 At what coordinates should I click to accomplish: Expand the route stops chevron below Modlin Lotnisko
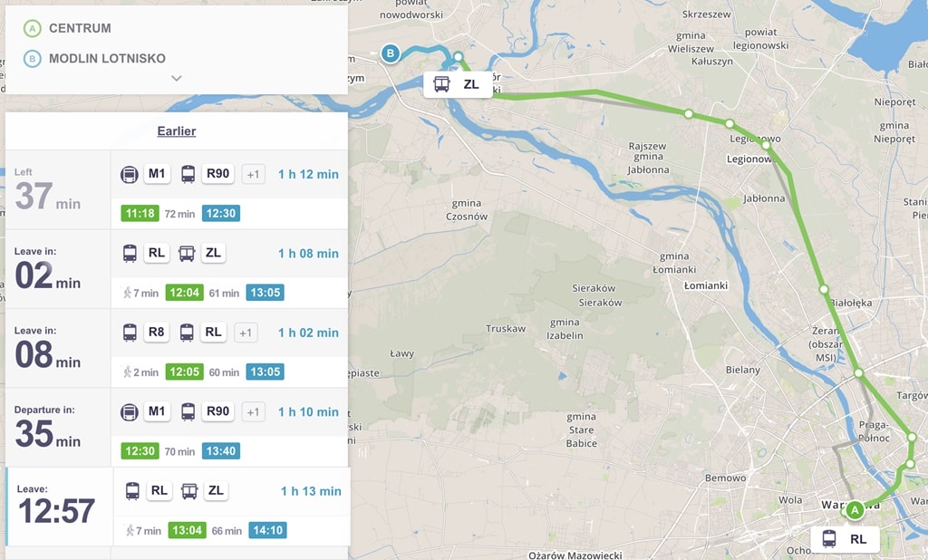(177, 78)
